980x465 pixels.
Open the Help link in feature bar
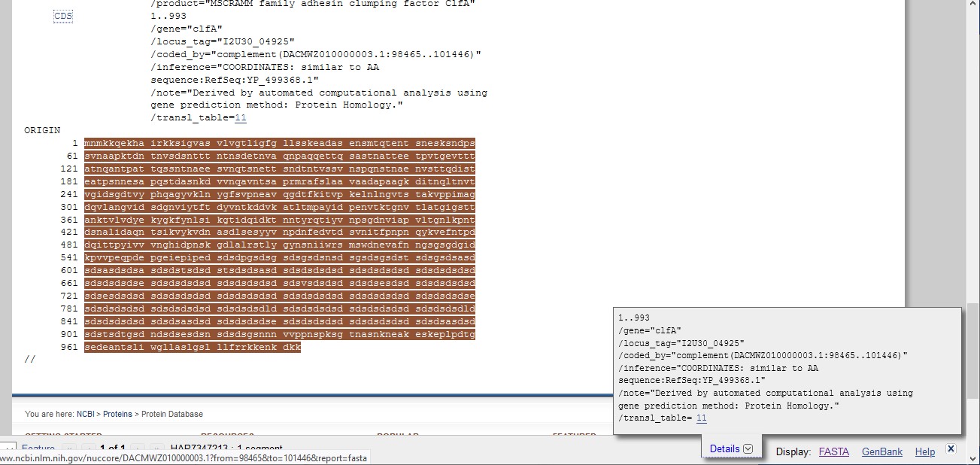924,451
